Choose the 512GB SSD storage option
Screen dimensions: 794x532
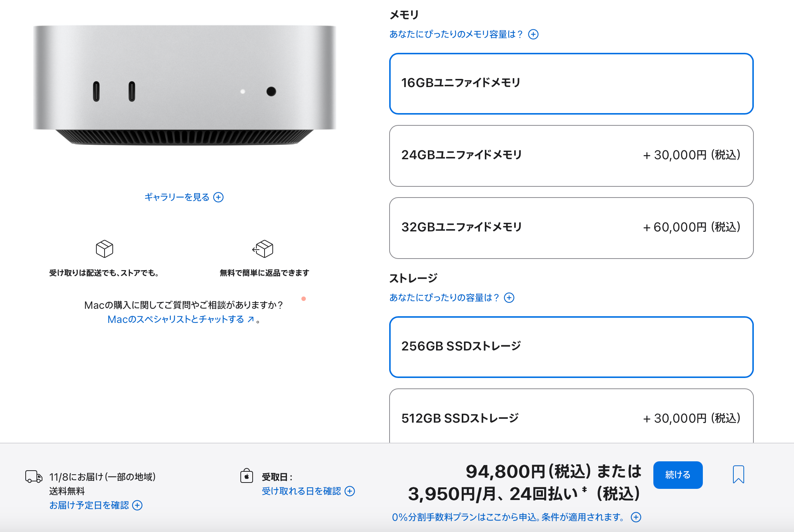[571, 416]
